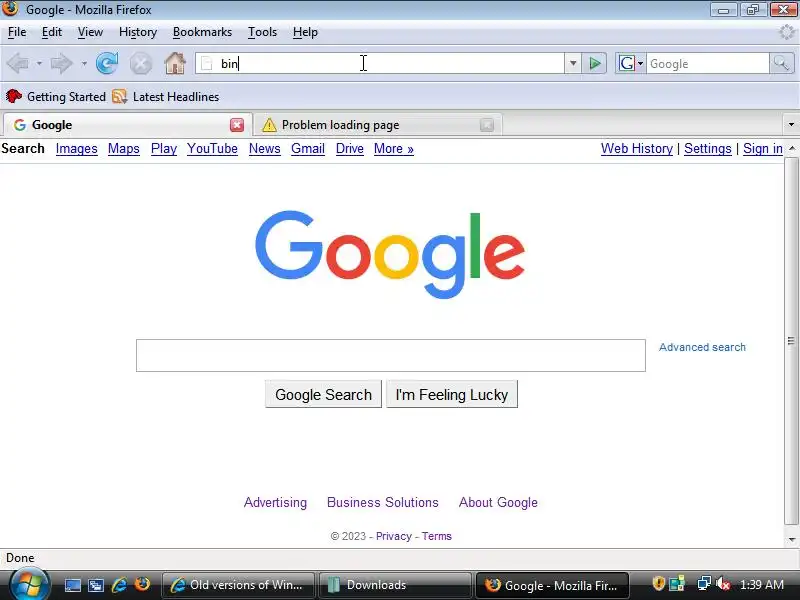Click the Google search input box

pos(391,356)
